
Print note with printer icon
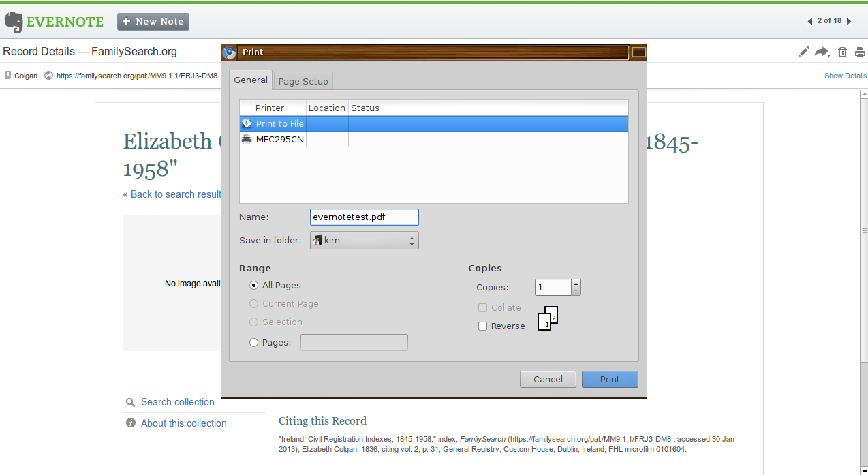tap(860, 52)
